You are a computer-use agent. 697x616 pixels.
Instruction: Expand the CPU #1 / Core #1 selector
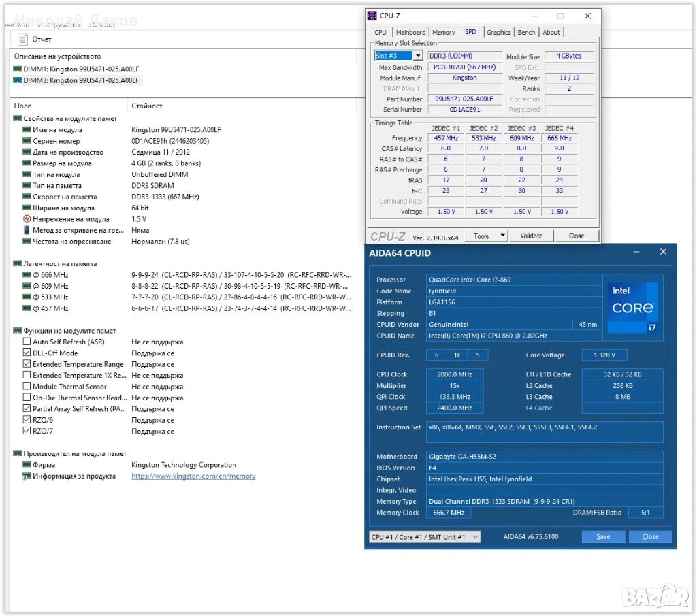pyautogui.click(x=474, y=537)
